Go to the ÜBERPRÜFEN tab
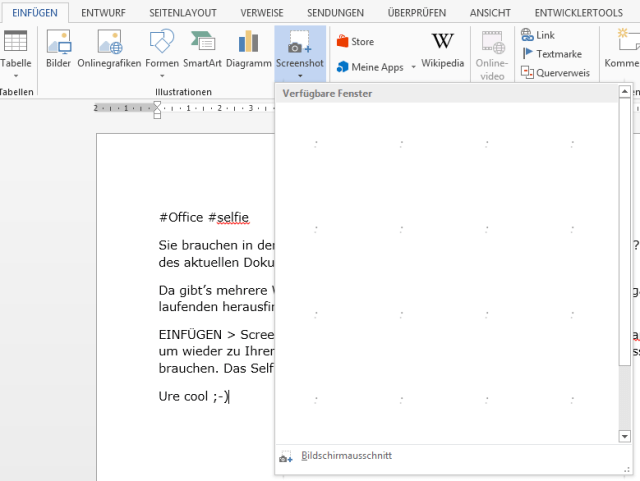 tap(415, 12)
